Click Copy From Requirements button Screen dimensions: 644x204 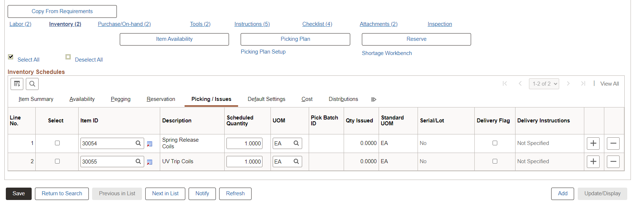[62, 11]
